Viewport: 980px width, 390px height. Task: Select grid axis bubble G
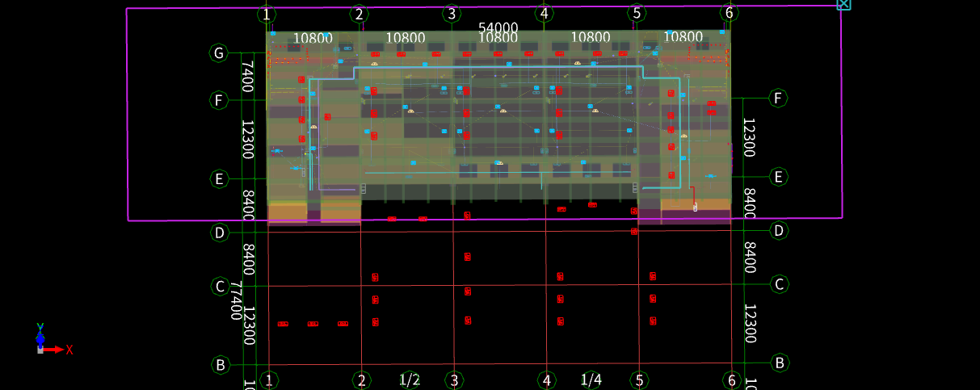[218, 53]
